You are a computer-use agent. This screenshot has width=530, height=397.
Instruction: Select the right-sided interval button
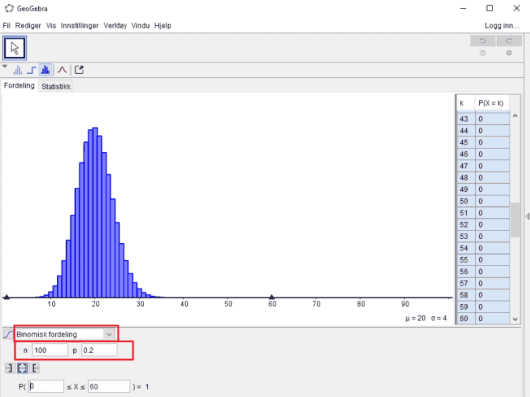tap(35, 368)
